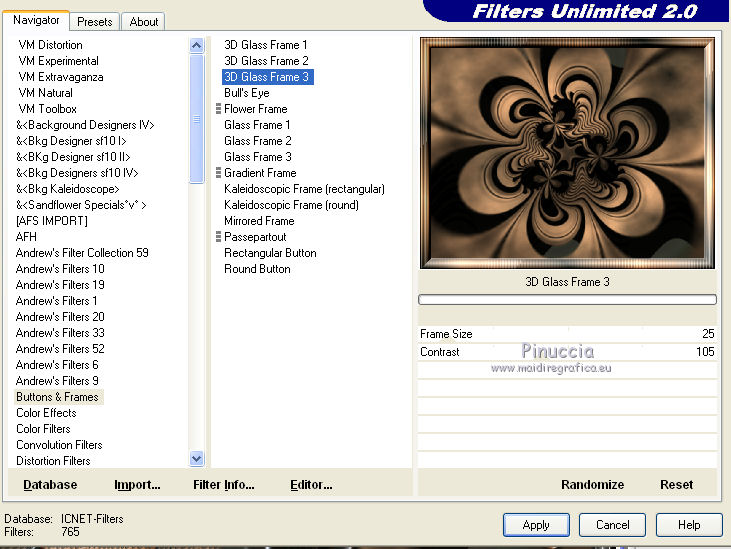Select the Color Effects category
This screenshot has height=549, width=731.
46,413
